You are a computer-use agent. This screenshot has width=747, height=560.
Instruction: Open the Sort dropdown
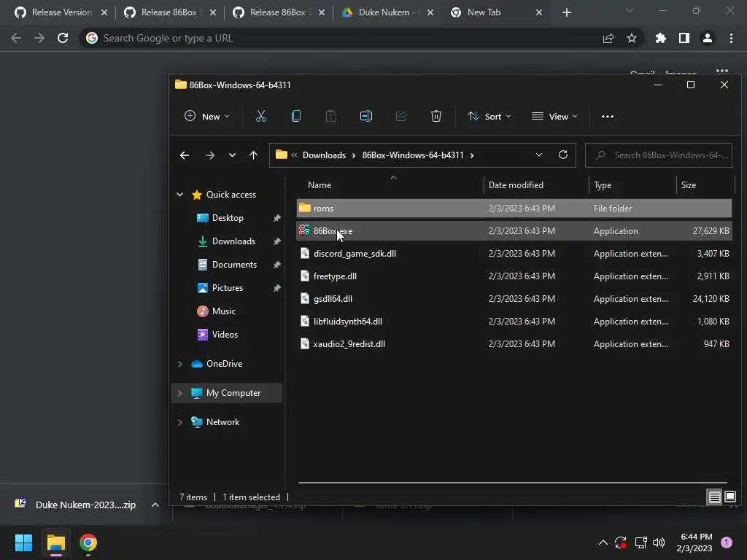[x=489, y=116]
